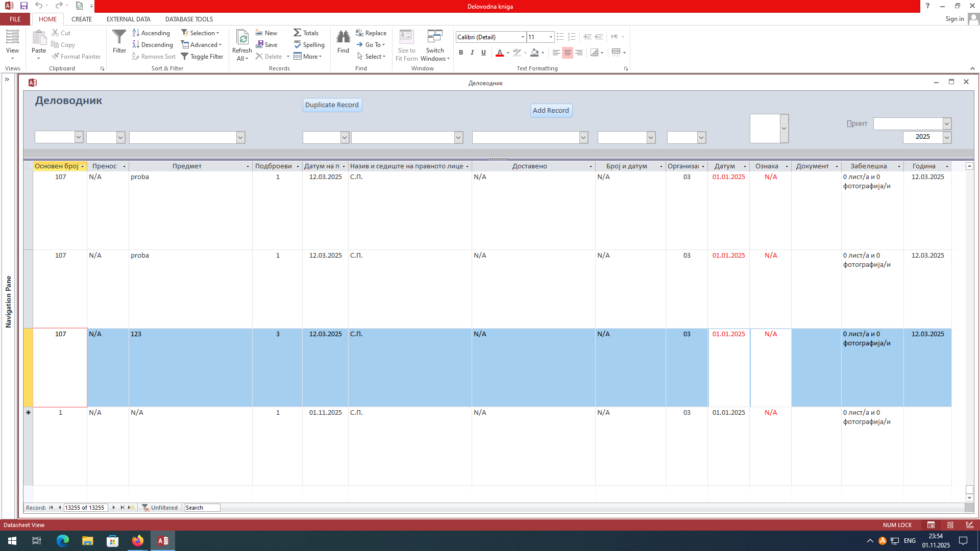Click Toggle Filter button
The width and height of the screenshot is (980, 551).
coord(202,57)
